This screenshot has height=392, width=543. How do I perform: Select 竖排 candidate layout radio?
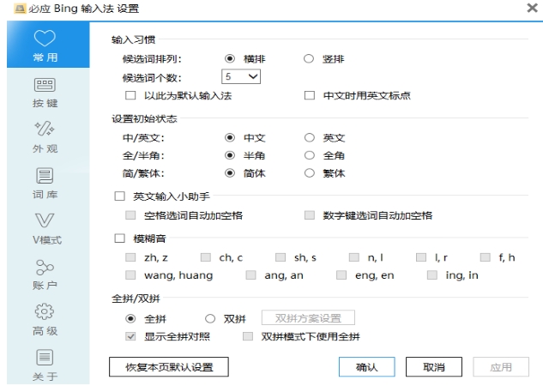click(x=309, y=58)
